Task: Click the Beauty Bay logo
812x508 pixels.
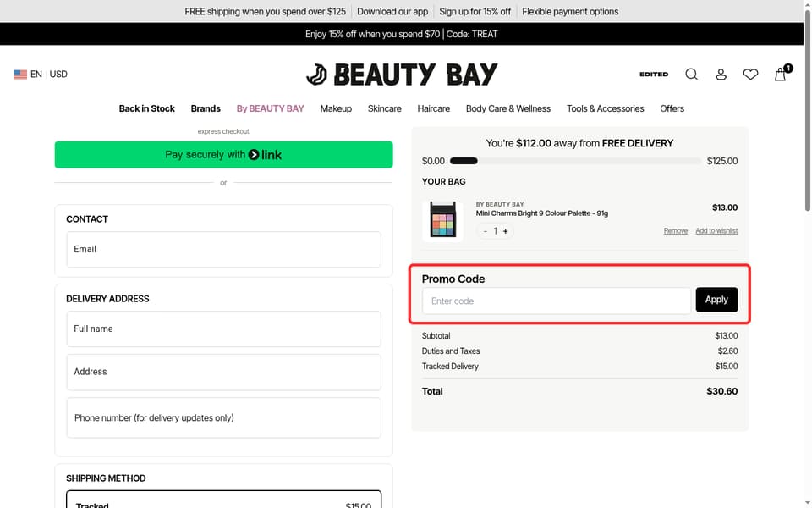Action: point(402,75)
